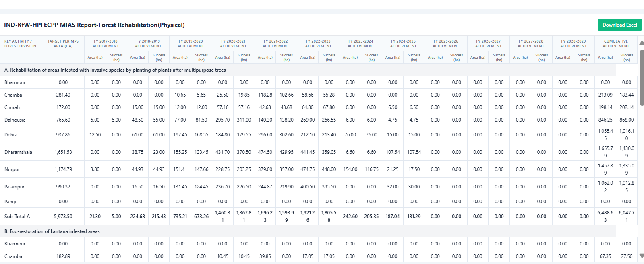Click Palampur cell showing 400.50
The height and width of the screenshot is (264, 644).
point(308,187)
